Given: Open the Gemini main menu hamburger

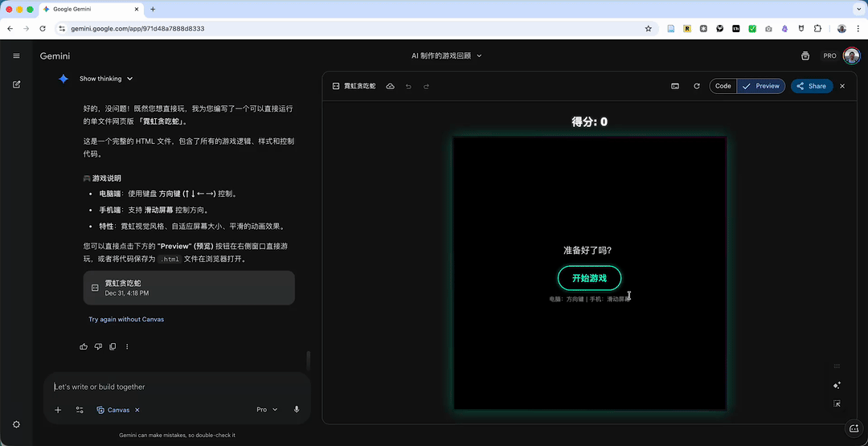Looking at the screenshot, I should point(16,56).
